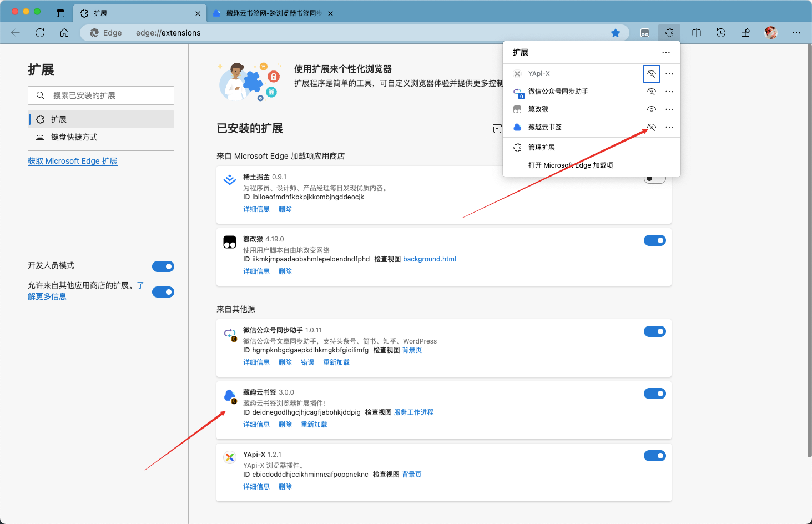
Task: Click the user profile avatar
Action: tap(770, 33)
